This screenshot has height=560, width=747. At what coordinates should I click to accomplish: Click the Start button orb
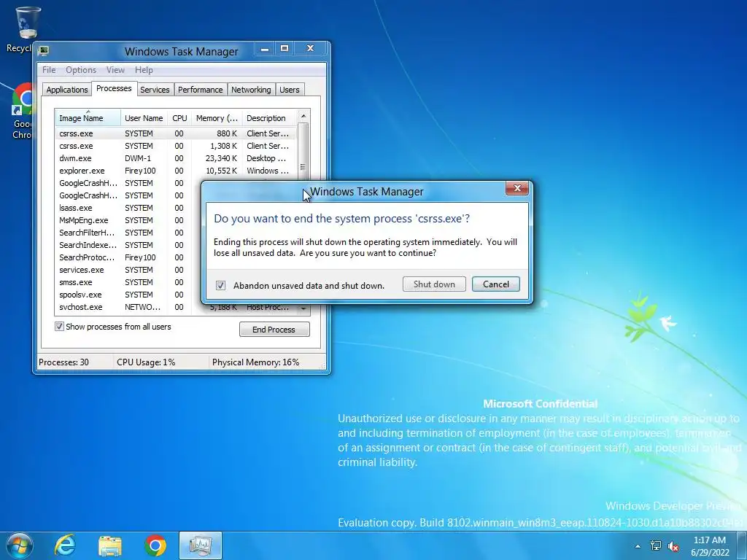pos(19,545)
